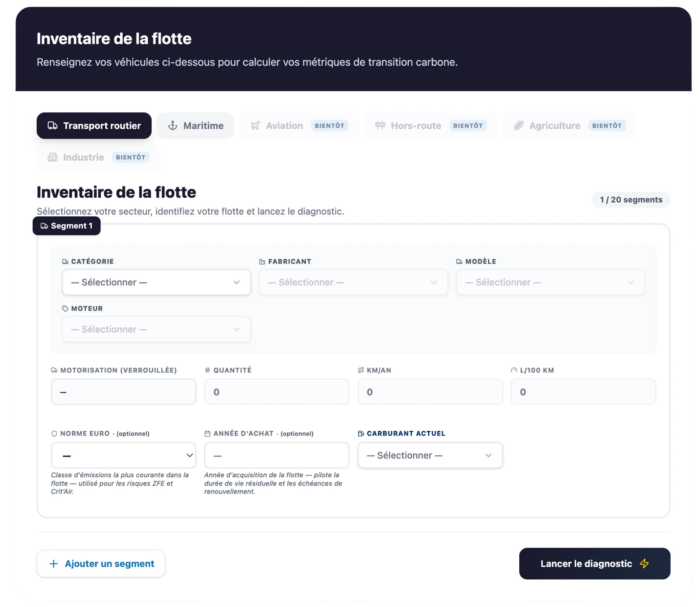The width and height of the screenshot is (700, 607).
Task: Click the Bientôt badge next to Industrie
Action: tap(130, 157)
